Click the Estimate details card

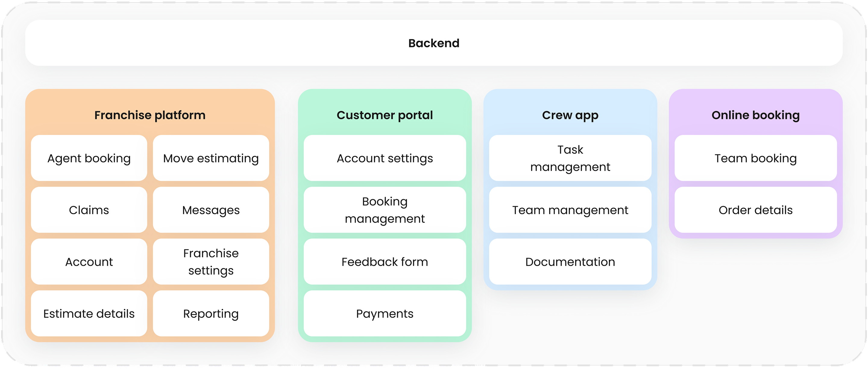[89, 314]
